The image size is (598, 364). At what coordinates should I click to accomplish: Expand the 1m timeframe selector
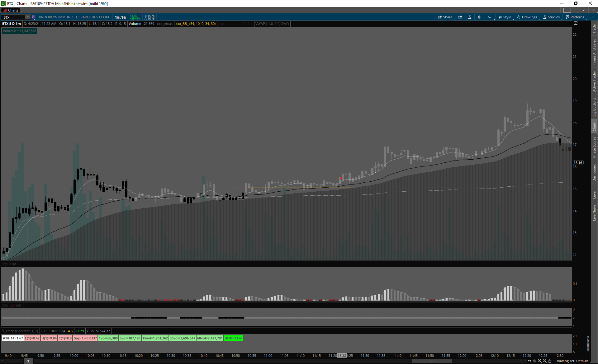coord(490,17)
